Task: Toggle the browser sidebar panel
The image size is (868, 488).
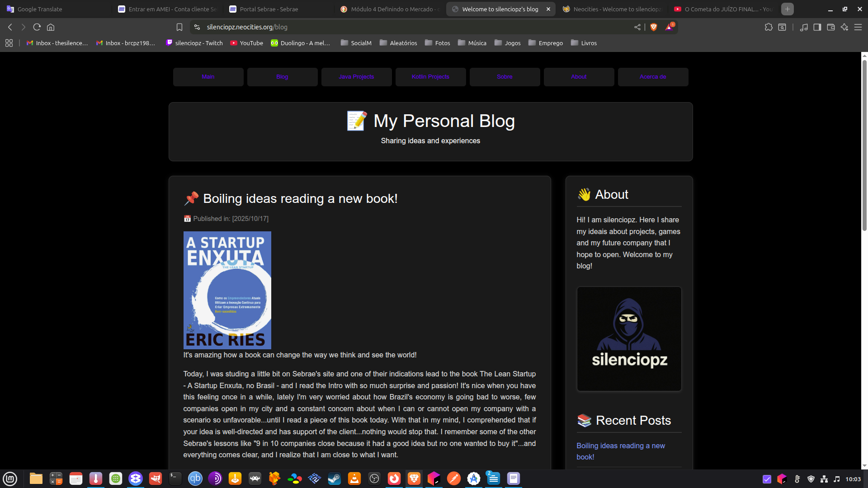Action: (817, 27)
